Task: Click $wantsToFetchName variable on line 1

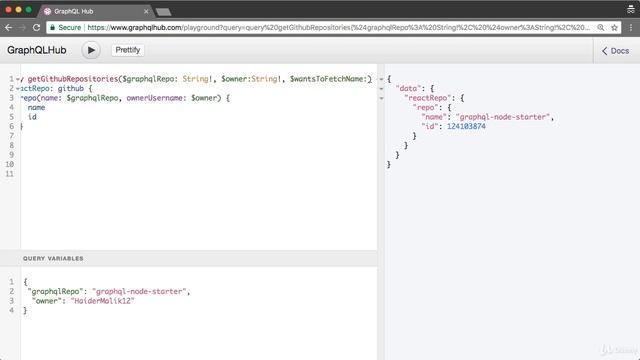Action: click(328, 79)
